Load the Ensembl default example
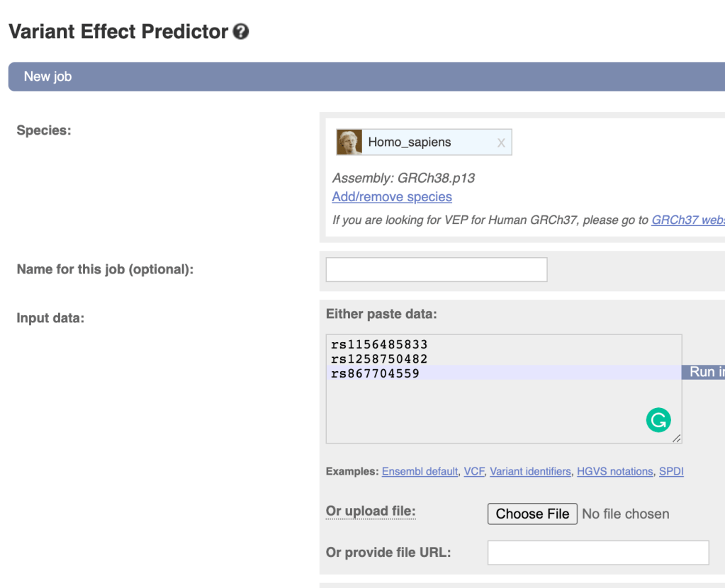 (x=420, y=472)
